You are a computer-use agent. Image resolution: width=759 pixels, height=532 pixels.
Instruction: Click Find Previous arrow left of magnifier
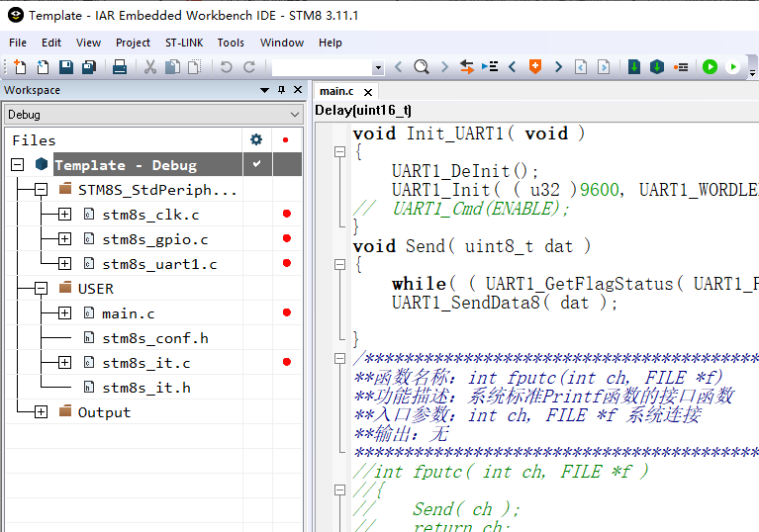(x=399, y=66)
